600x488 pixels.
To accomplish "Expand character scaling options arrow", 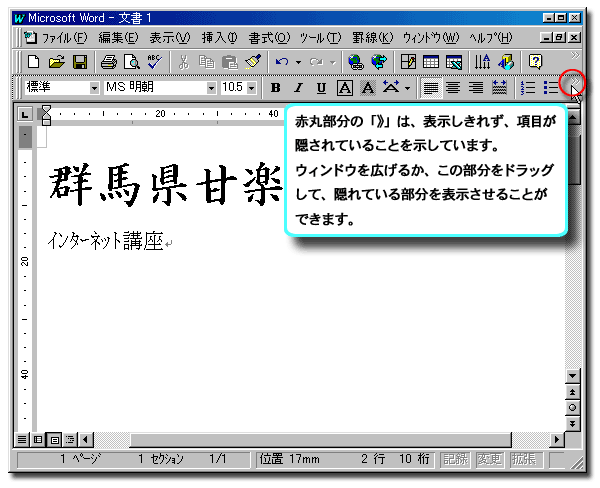I will click(408, 88).
